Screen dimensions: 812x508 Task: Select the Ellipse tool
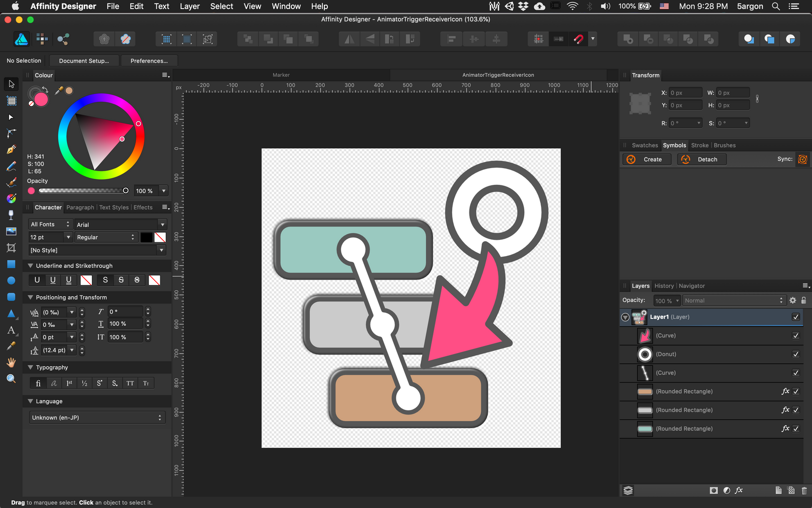pos(11,280)
